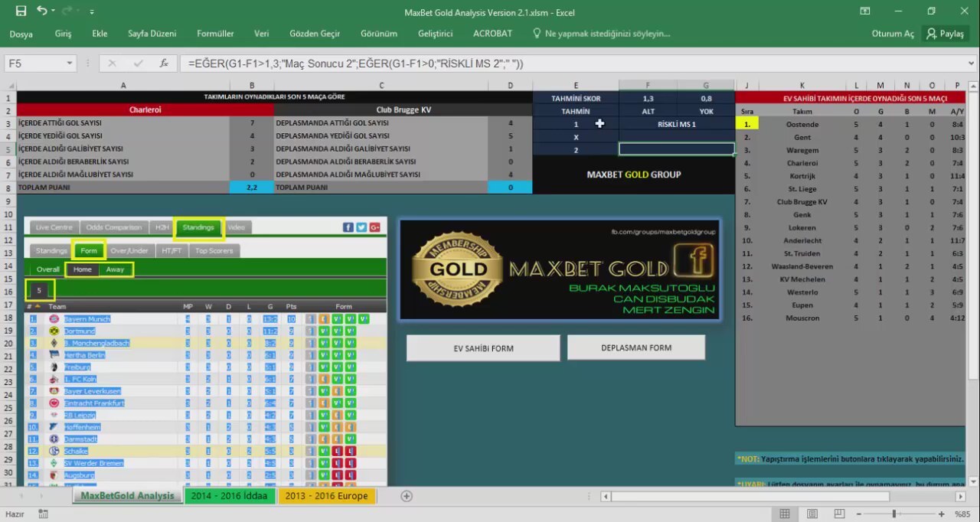Screen dimensions: 980x522
Task: Open the Geliştirici ribbon tab
Action: point(436,34)
